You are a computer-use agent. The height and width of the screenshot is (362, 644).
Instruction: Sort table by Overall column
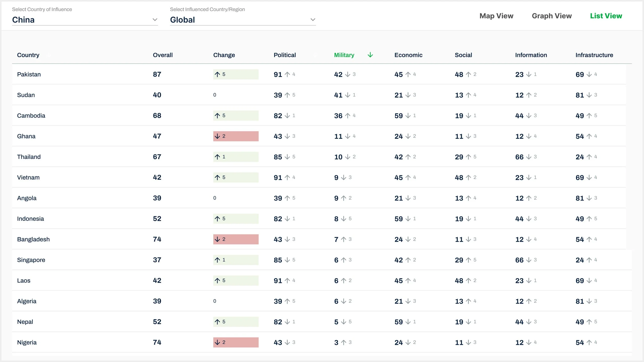point(163,55)
